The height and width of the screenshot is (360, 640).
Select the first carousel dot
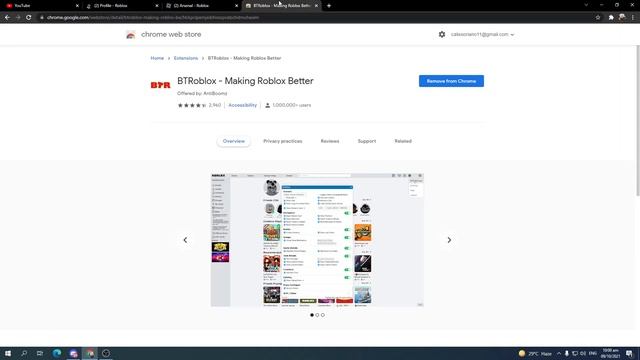point(312,315)
